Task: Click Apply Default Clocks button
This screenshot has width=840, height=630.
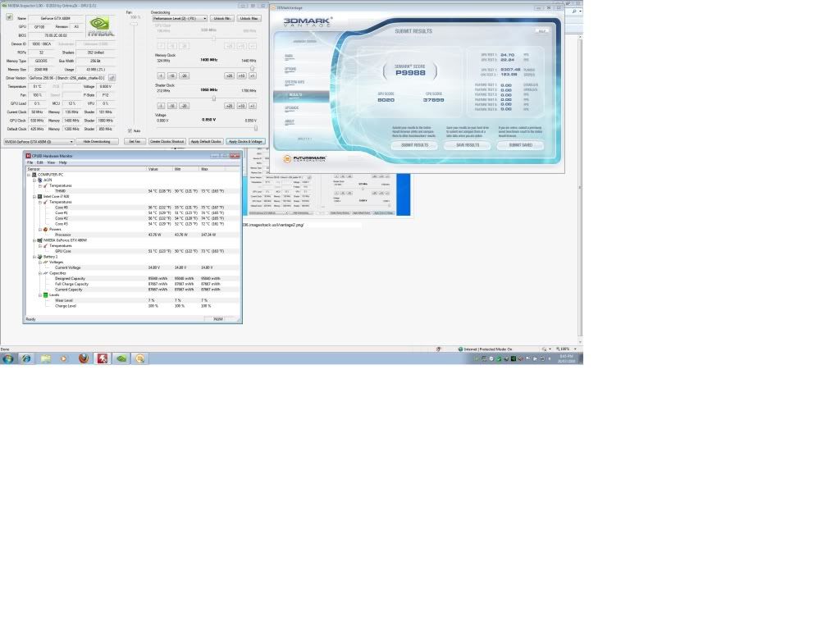Action: [206, 141]
